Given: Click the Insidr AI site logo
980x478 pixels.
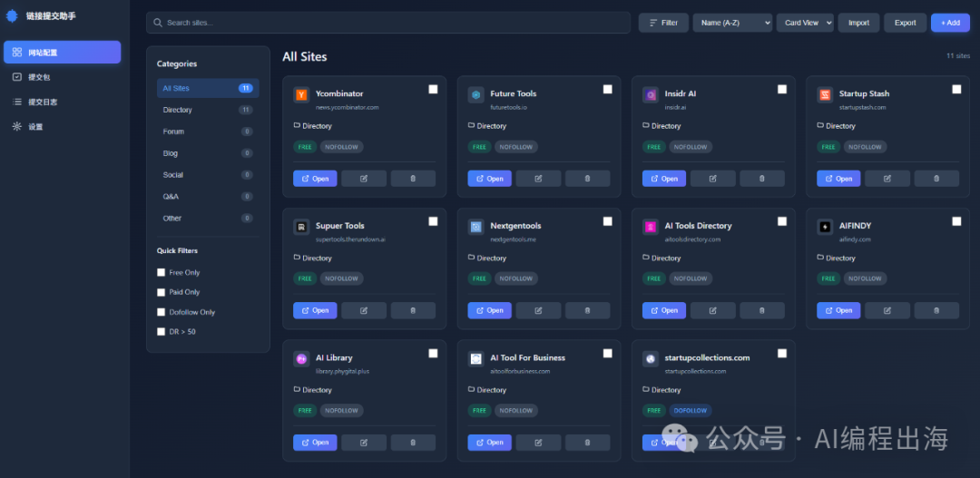Looking at the screenshot, I should point(651,94).
